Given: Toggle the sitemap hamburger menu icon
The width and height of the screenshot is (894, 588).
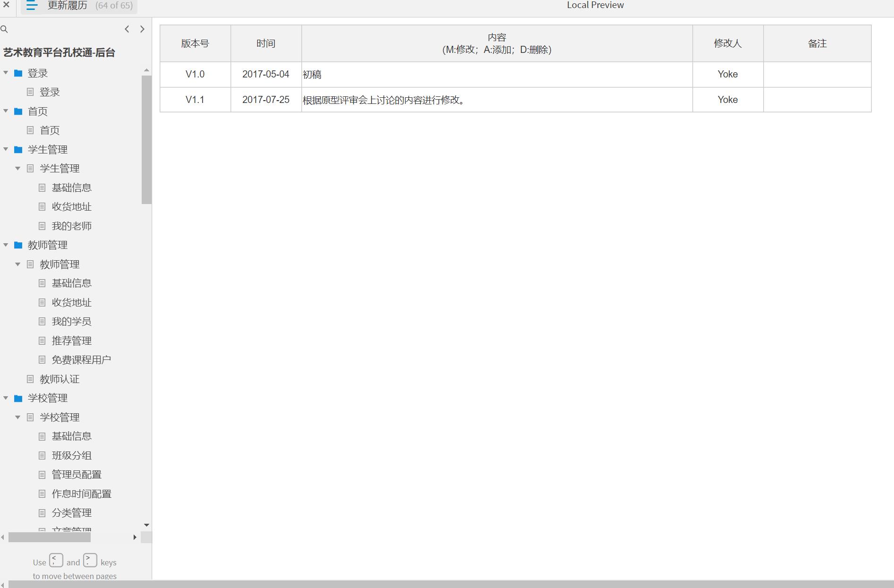Looking at the screenshot, I should 32,6.
